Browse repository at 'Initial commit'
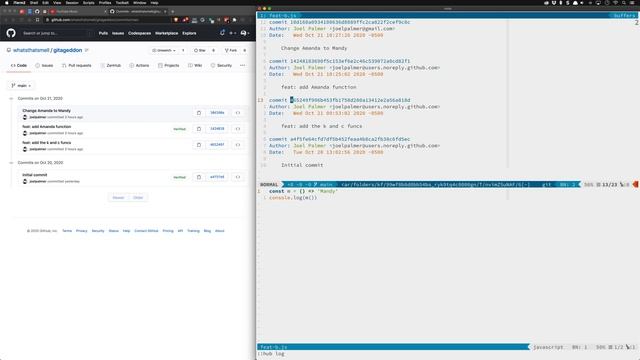 pyautogui.click(x=238, y=177)
